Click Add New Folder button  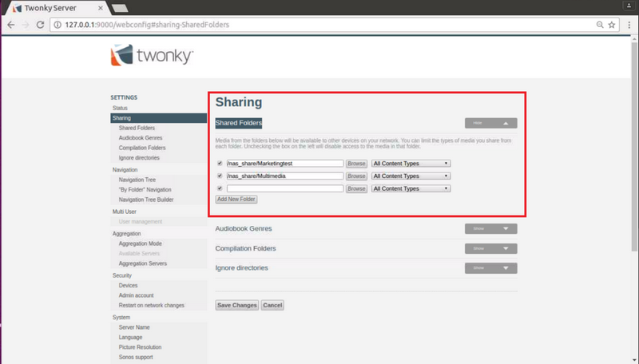[236, 199]
